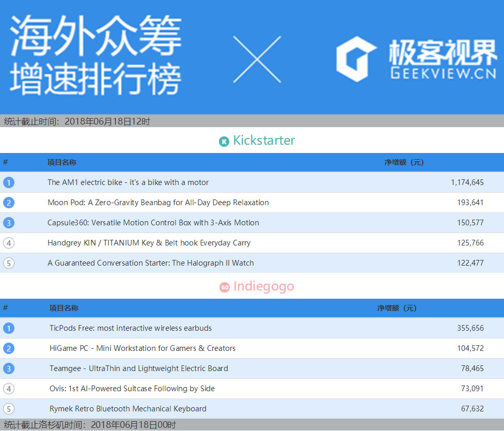Screen dimensions: 504x431
Task: Open the Halograph II Watch project
Action: (x=150, y=263)
